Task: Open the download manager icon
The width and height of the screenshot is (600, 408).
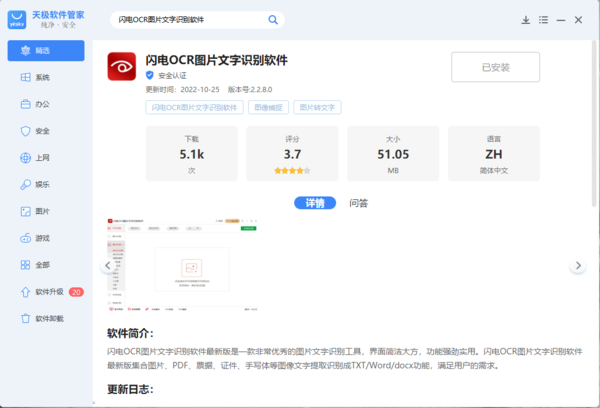Action: click(x=526, y=19)
